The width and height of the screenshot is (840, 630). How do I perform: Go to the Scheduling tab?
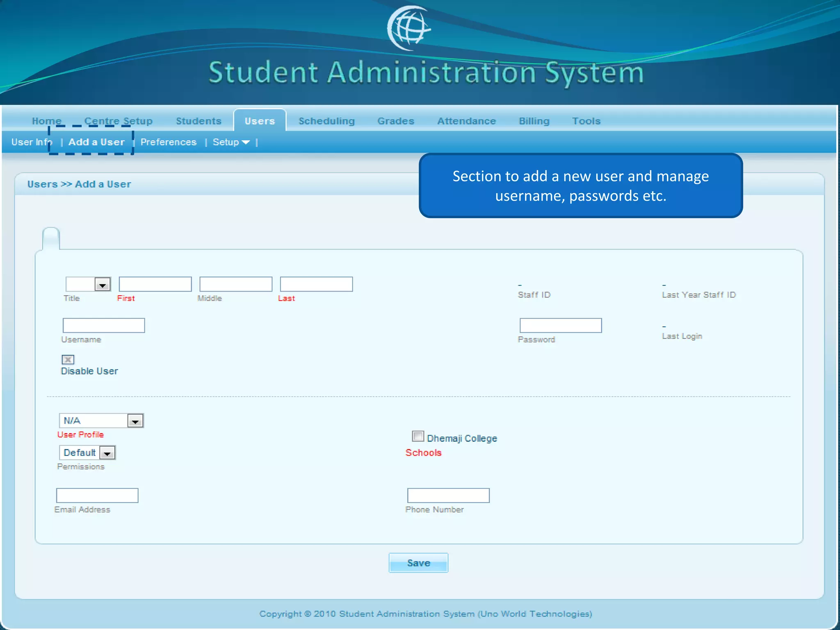point(326,121)
